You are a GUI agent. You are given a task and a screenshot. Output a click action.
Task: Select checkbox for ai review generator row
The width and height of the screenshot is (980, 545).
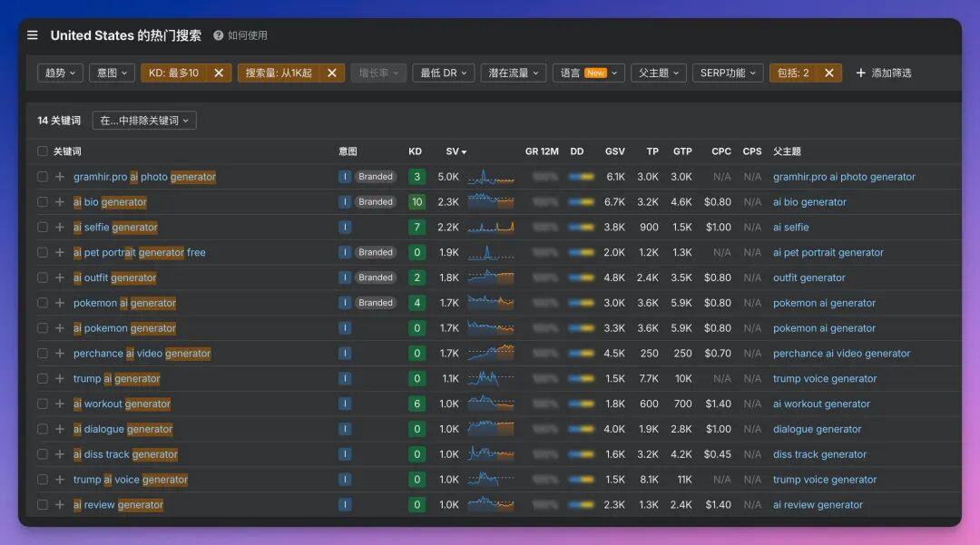pos(43,505)
